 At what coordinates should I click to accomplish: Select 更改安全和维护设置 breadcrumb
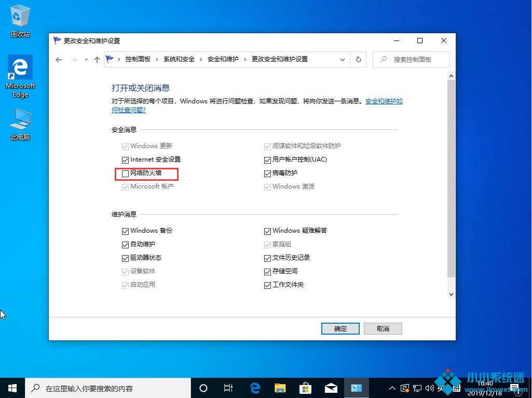click(280, 59)
